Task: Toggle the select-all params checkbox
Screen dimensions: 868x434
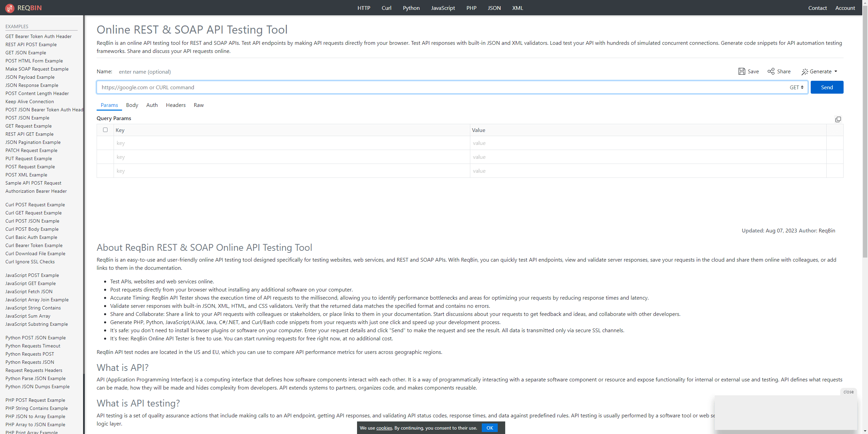Action: [x=105, y=130]
